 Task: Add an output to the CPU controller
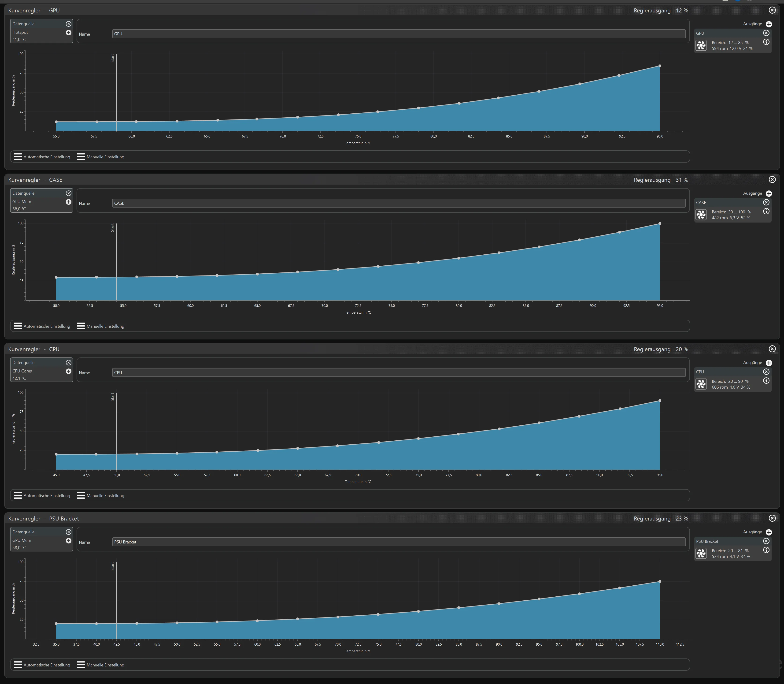[x=769, y=363]
